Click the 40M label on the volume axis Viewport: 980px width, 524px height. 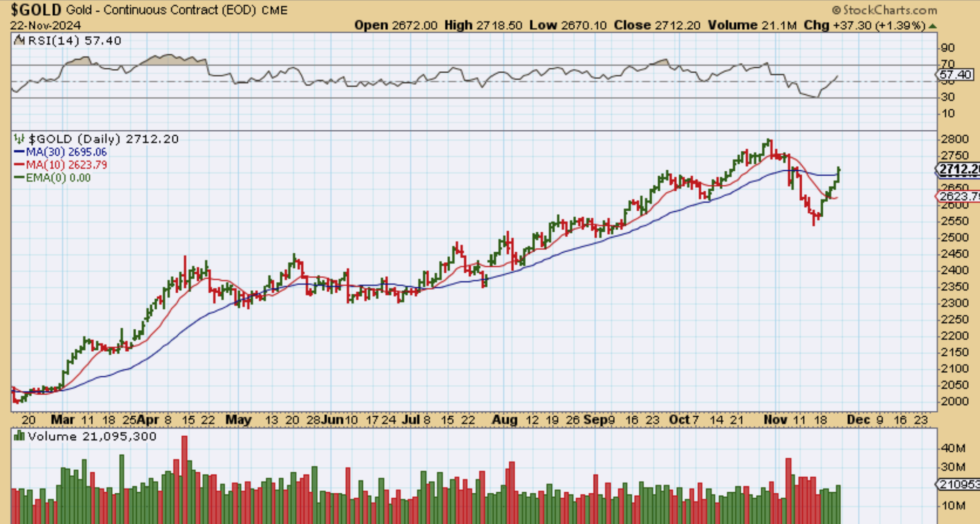point(953,448)
